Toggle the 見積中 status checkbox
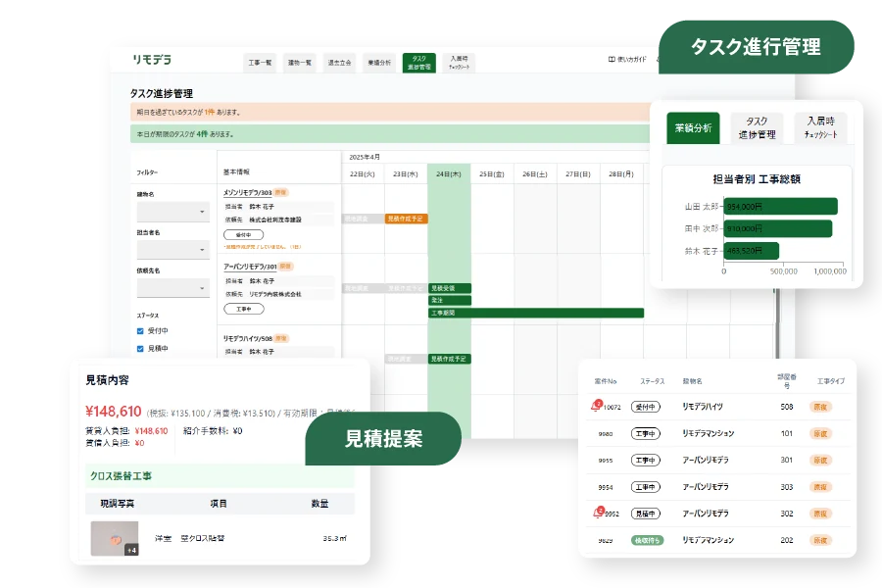 140,349
